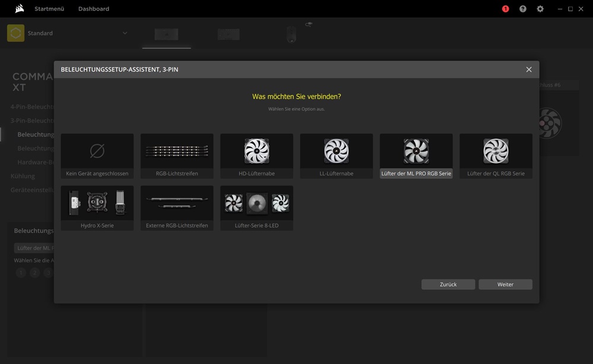
Task: Pick Lüfter-Serie 8-LED option
Action: pyautogui.click(x=257, y=208)
